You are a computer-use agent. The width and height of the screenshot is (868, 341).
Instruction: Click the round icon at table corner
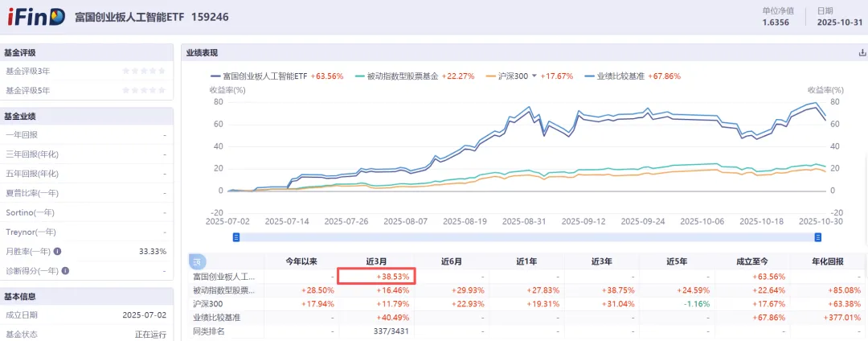pyautogui.click(x=199, y=261)
